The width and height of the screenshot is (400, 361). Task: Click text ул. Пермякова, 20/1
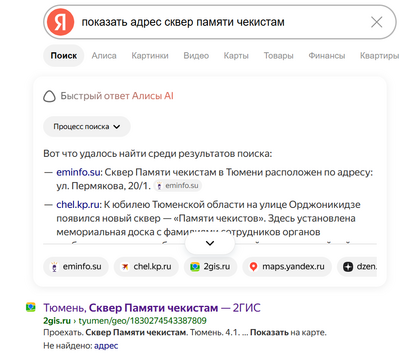(104, 186)
